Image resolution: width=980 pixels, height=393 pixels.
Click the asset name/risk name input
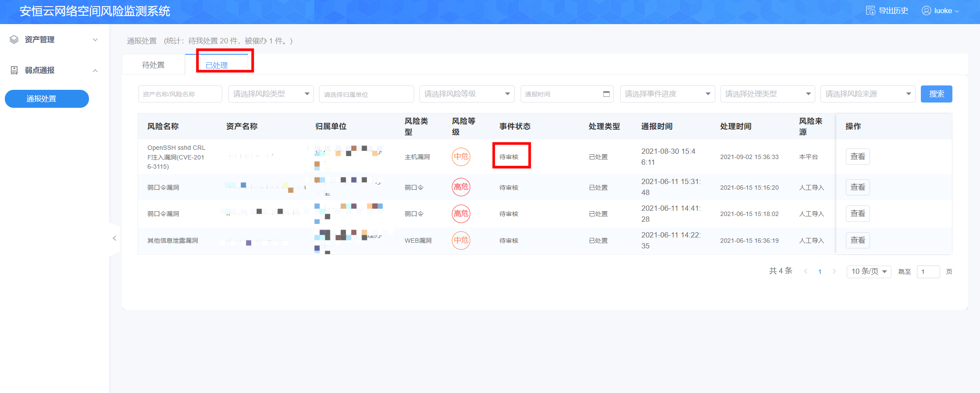[x=180, y=94]
